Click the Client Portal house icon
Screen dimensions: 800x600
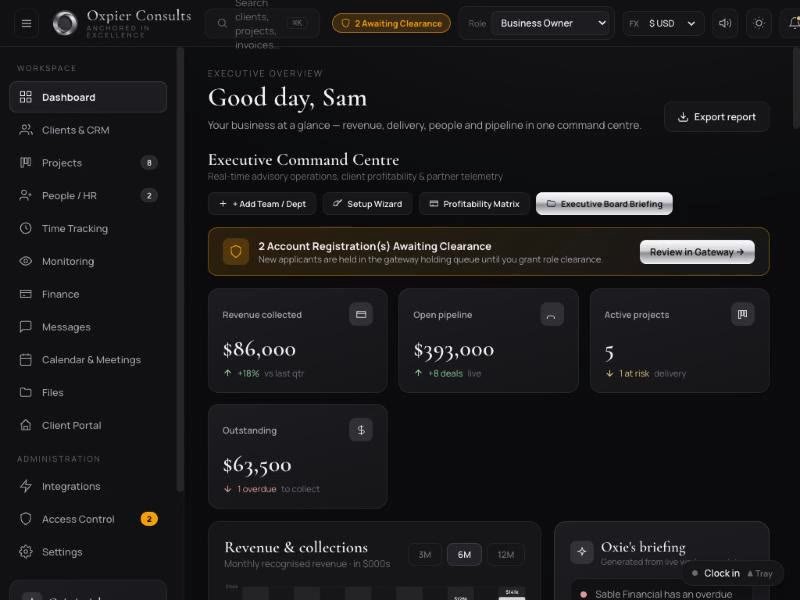pyautogui.click(x=26, y=425)
